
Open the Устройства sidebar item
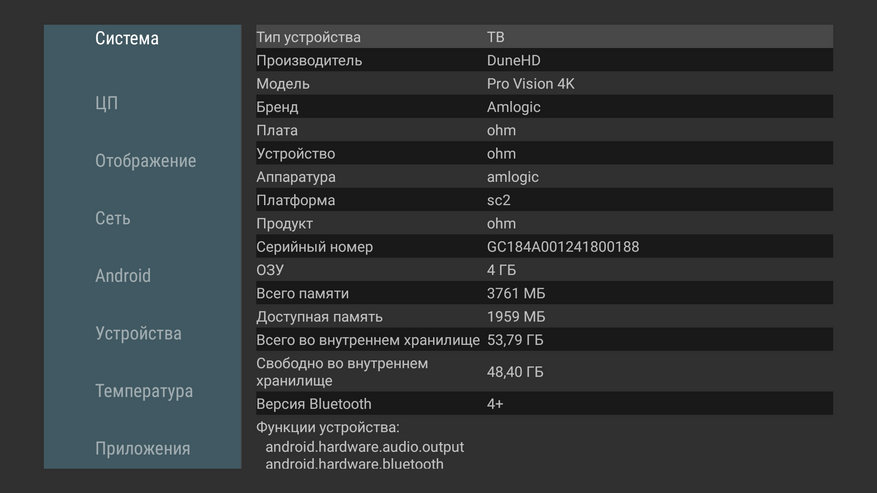(138, 333)
